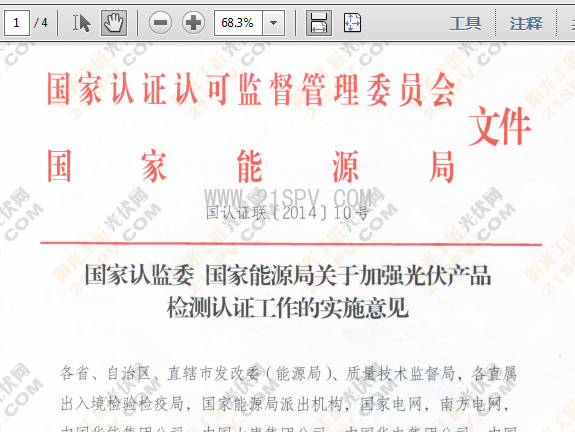
Task: Click the red 文件 text
Action: pyautogui.click(x=499, y=126)
